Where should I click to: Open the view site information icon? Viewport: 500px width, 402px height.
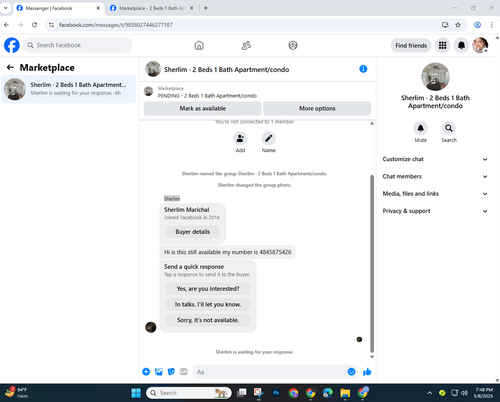coord(51,25)
